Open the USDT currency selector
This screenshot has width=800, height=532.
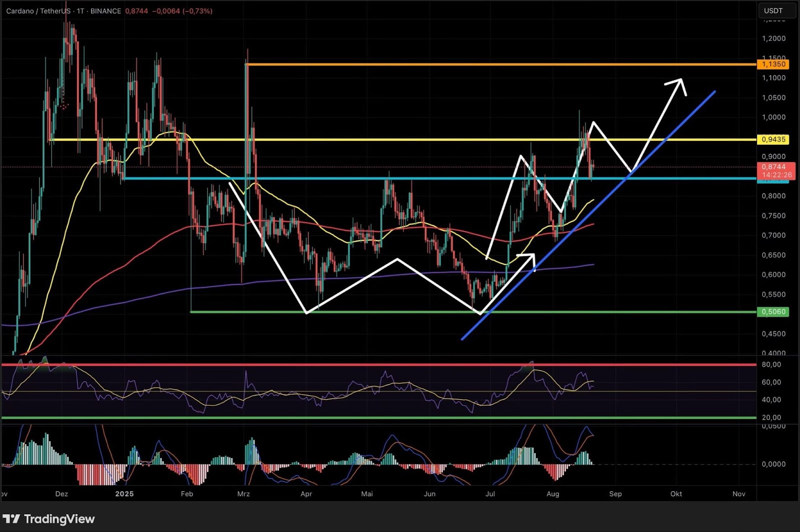point(776,10)
